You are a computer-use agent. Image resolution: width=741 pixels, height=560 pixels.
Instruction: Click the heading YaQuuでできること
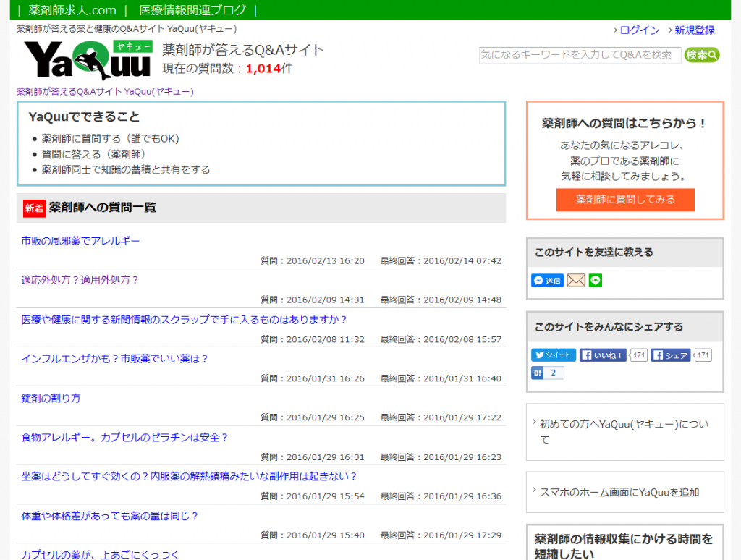click(84, 116)
